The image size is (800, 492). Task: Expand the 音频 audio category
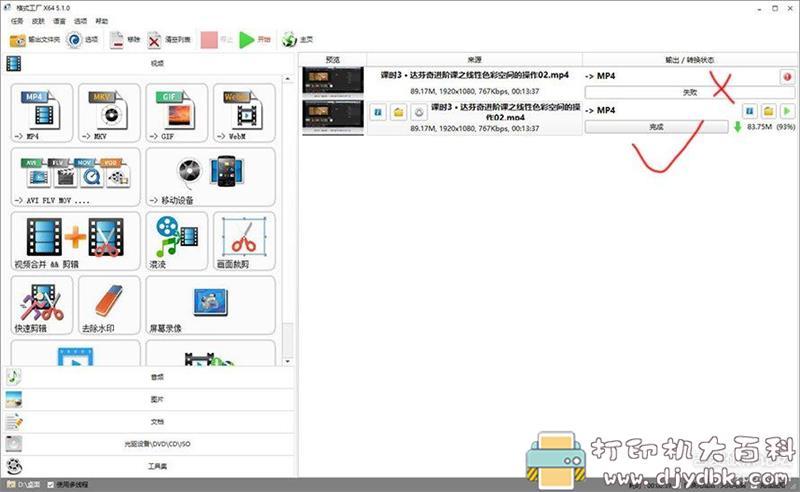(x=149, y=377)
